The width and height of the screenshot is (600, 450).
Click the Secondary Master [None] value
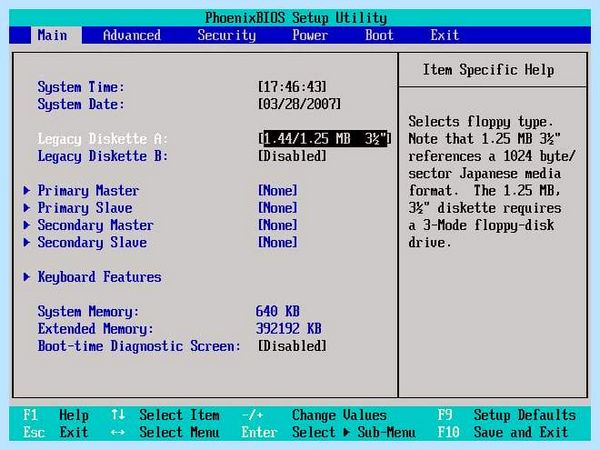click(278, 225)
